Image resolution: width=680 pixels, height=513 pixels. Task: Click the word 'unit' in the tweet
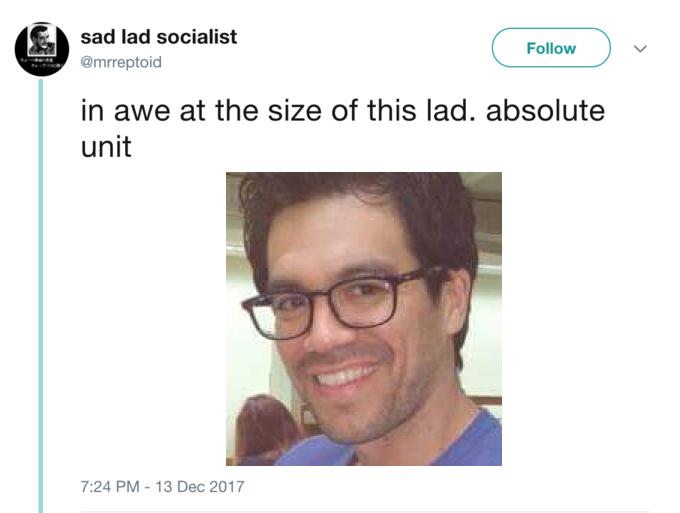point(106,147)
